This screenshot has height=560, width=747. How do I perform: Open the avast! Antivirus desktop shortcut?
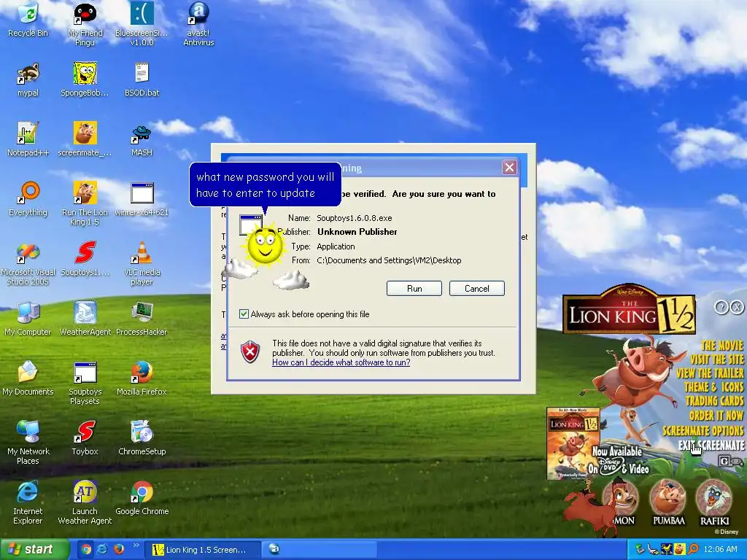pos(198,24)
